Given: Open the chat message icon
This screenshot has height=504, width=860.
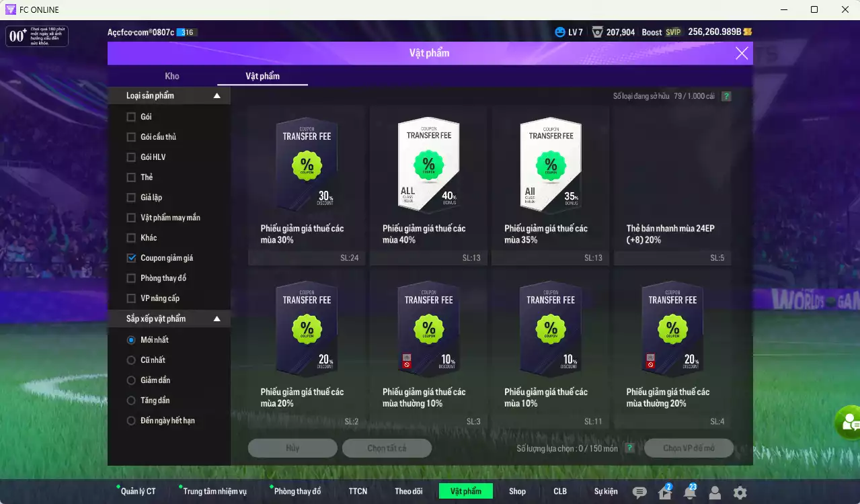Looking at the screenshot, I should pyautogui.click(x=639, y=493).
